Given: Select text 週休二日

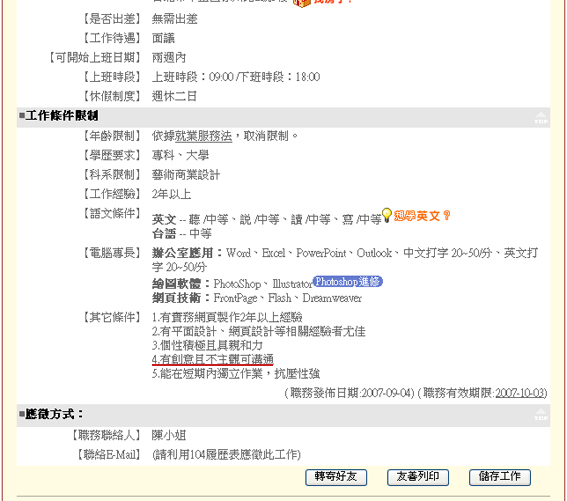Looking at the screenshot, I should [x=174, y=96].
